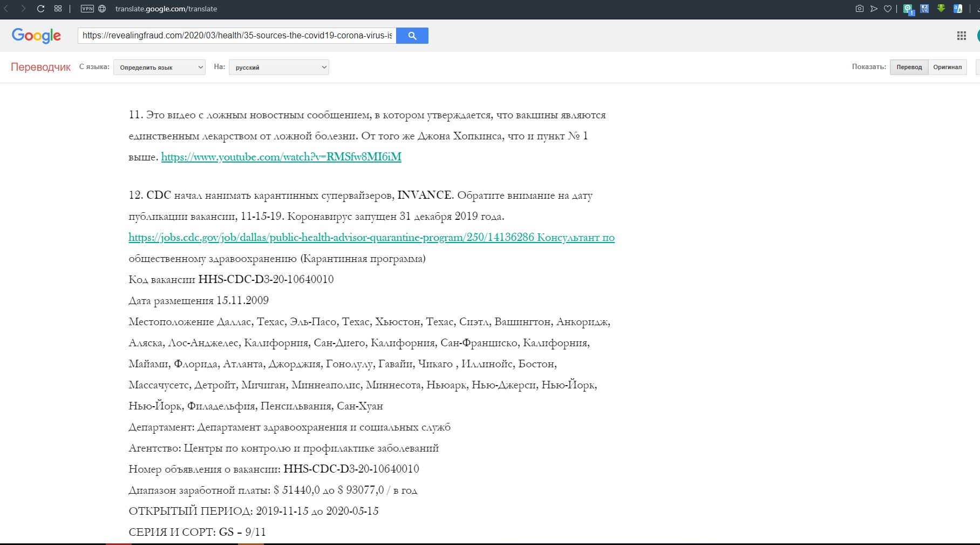This screenshot has height=545, width=980.
Task: Select the word "INVANCE" in item 12
Action: coord(424,195)
